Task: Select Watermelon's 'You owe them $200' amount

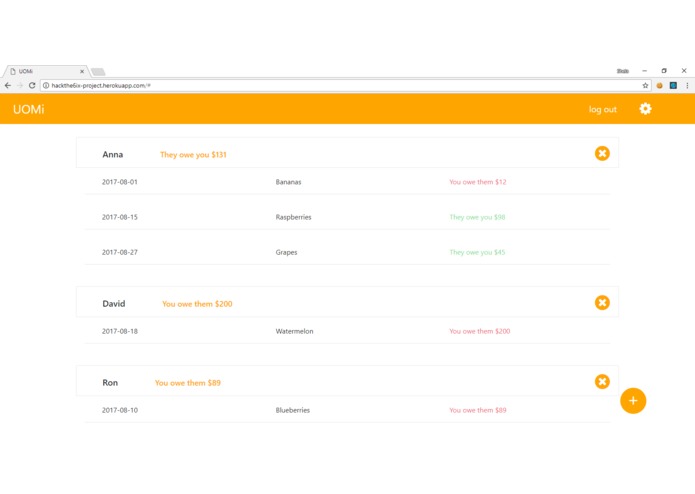Action: (x=480, y=331)
